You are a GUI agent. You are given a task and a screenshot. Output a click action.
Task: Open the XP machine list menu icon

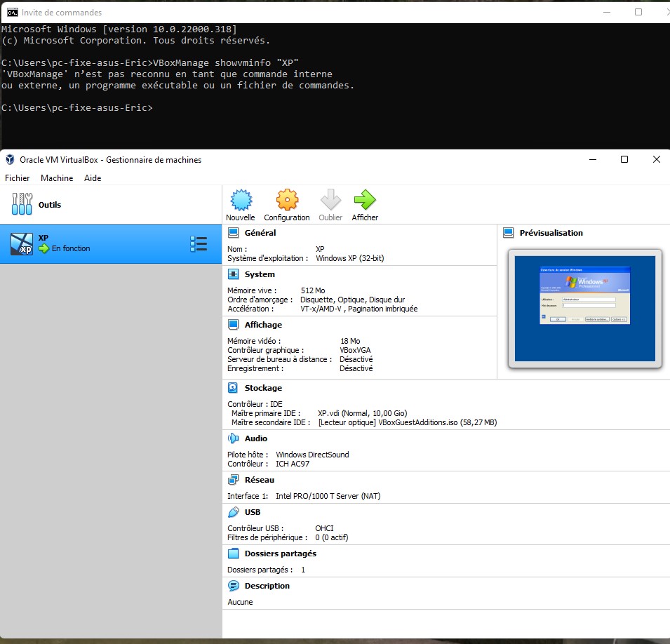point(199,244)
